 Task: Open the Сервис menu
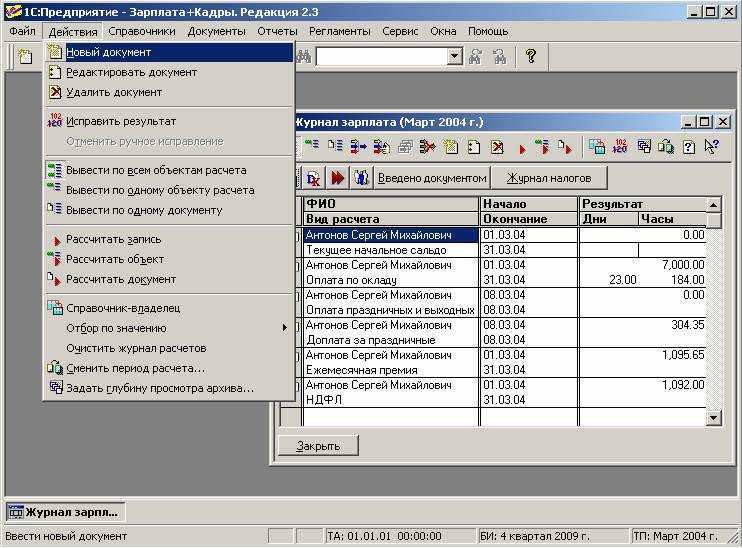point(400,31)
